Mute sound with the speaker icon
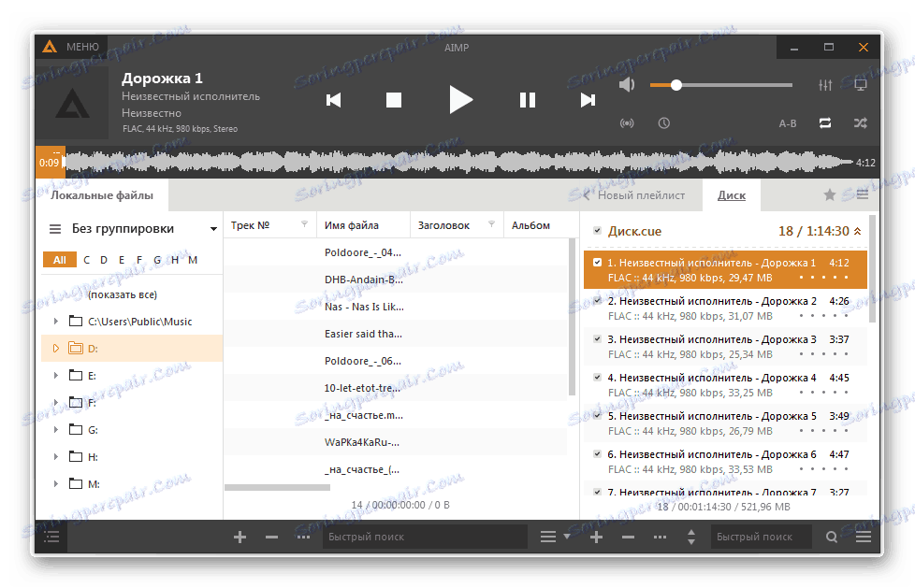The width and height of the screenshot is (915, 588). coord(627,85)
